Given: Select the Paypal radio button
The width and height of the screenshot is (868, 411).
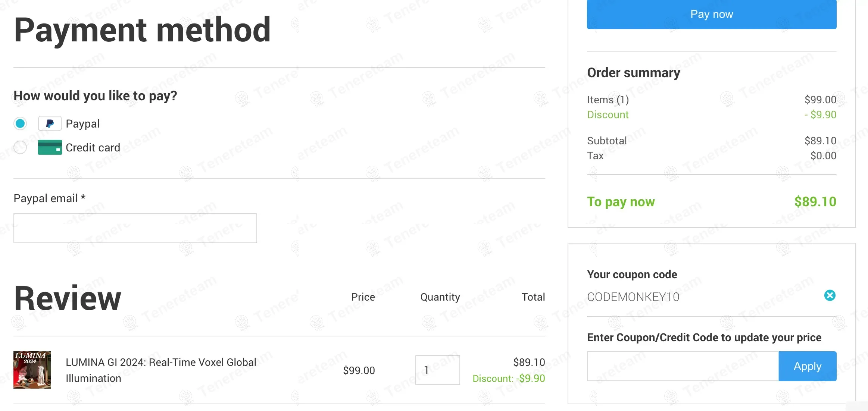Looking at the screenshot, I should pos(20,123).
